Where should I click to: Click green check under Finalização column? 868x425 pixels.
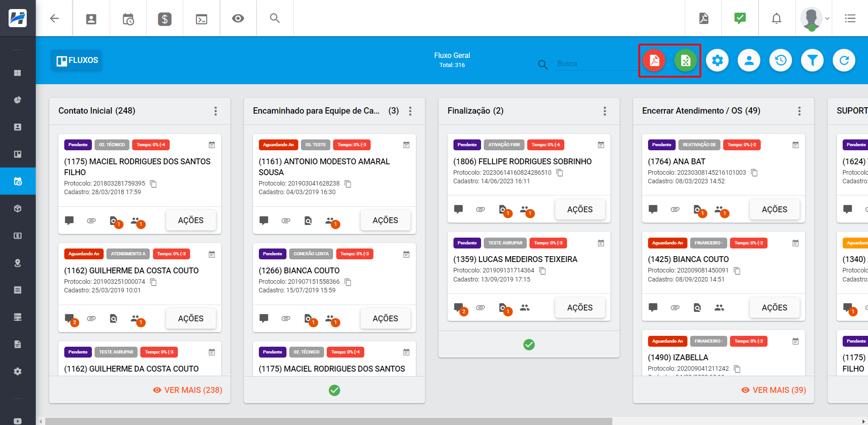tap(529, 345)
